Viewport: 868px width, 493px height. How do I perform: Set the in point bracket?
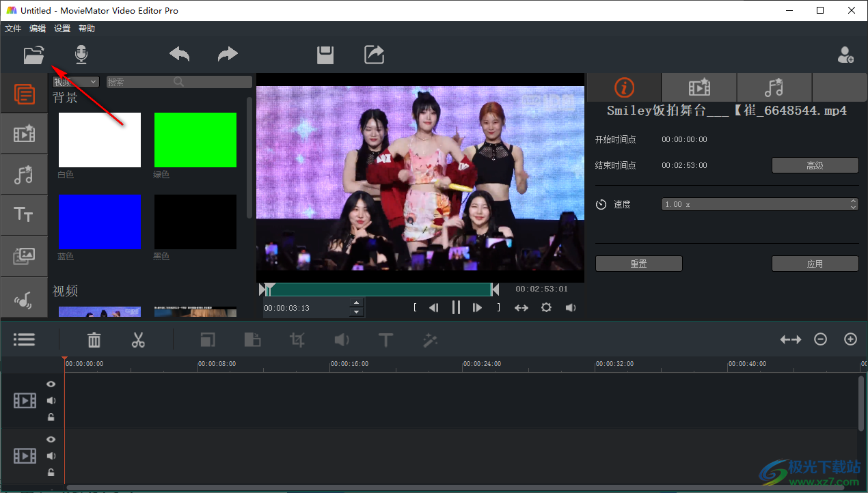(415, 308)
